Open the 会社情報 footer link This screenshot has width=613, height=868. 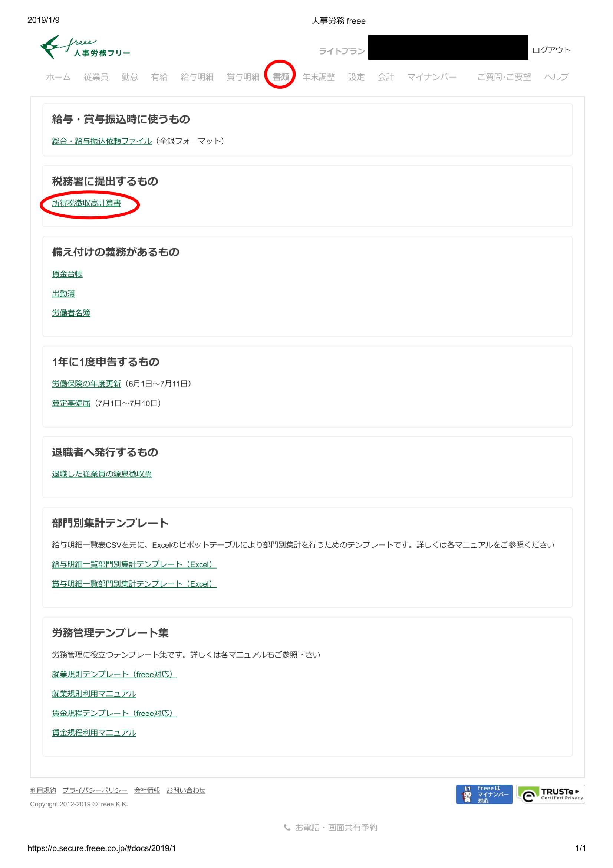pos(147,790)
